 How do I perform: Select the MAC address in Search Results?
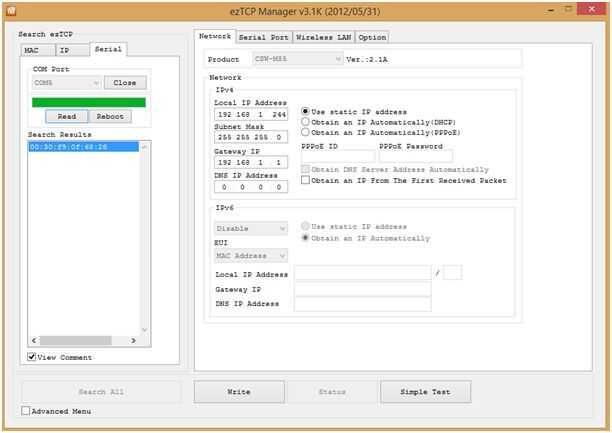[x=84, y=147]
